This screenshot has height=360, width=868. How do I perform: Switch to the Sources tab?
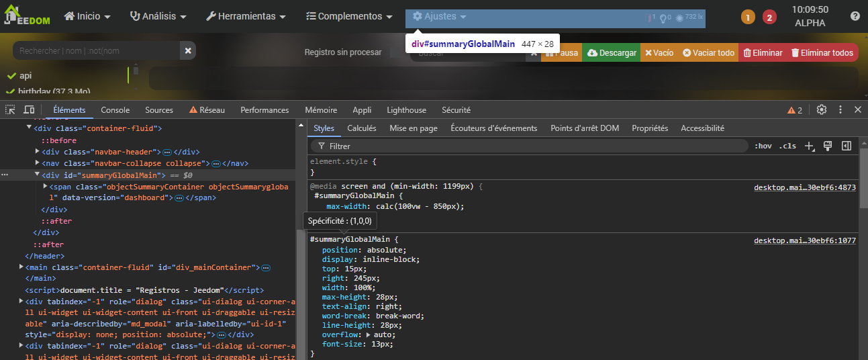(x=159, y=110)
